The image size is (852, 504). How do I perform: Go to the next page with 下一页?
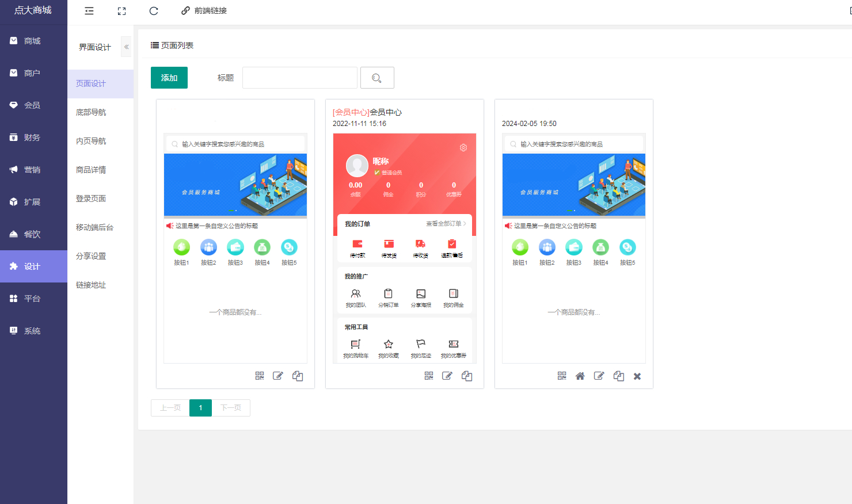pos(231,407)
